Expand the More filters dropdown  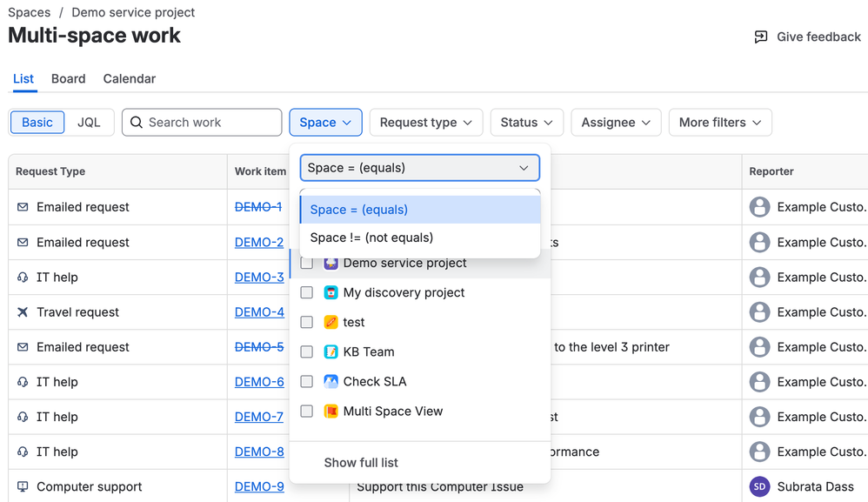pos(720,123)
